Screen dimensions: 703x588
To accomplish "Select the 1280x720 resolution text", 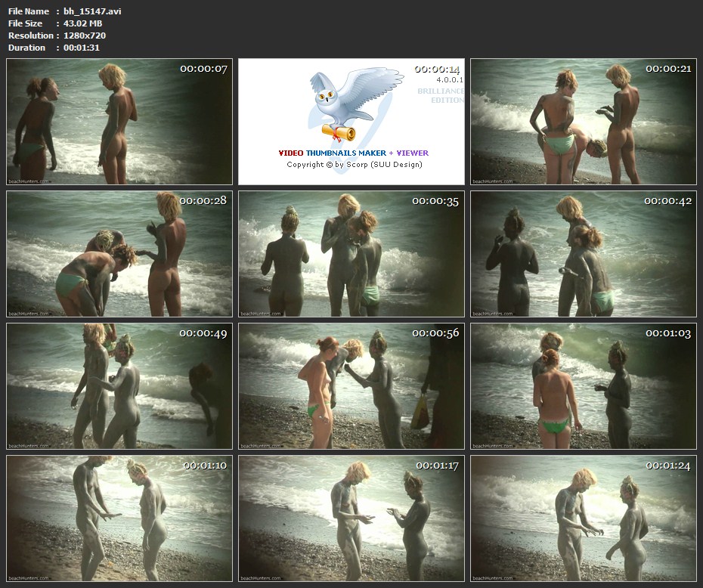I will tap(84, 36).
